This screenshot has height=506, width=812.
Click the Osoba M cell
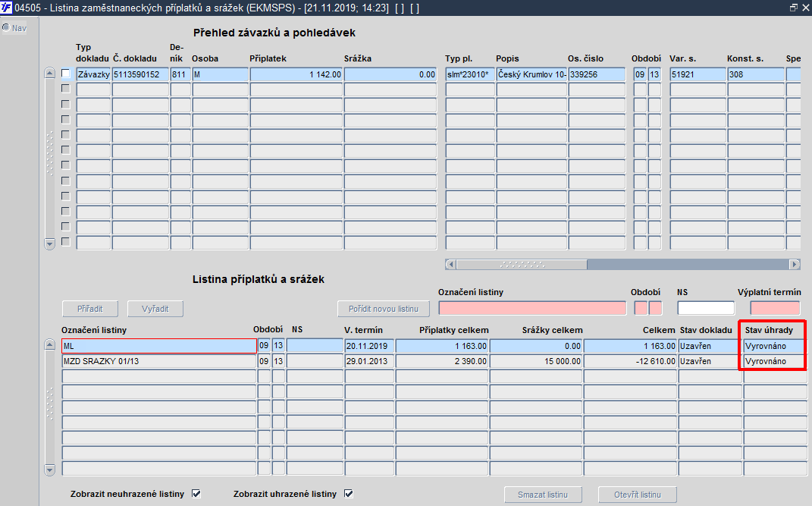click(220, 74)
